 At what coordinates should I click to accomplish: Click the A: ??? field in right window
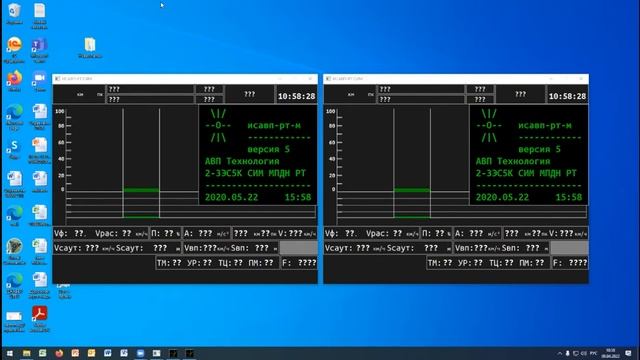(x=478, y=233)
